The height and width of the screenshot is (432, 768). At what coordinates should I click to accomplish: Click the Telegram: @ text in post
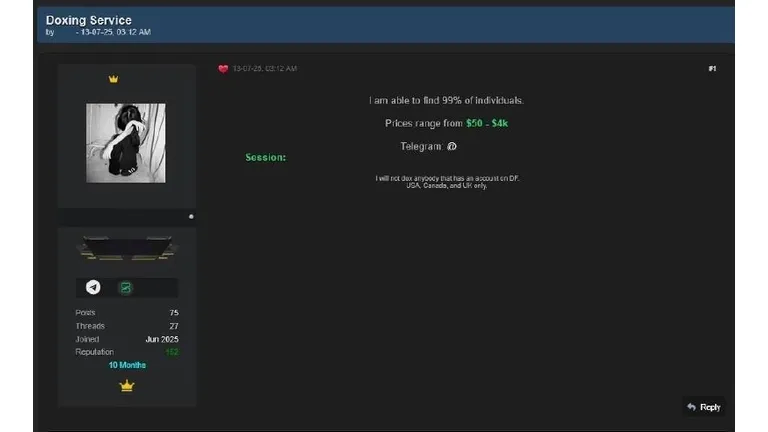pyautogui.click(x=429, y=146)
